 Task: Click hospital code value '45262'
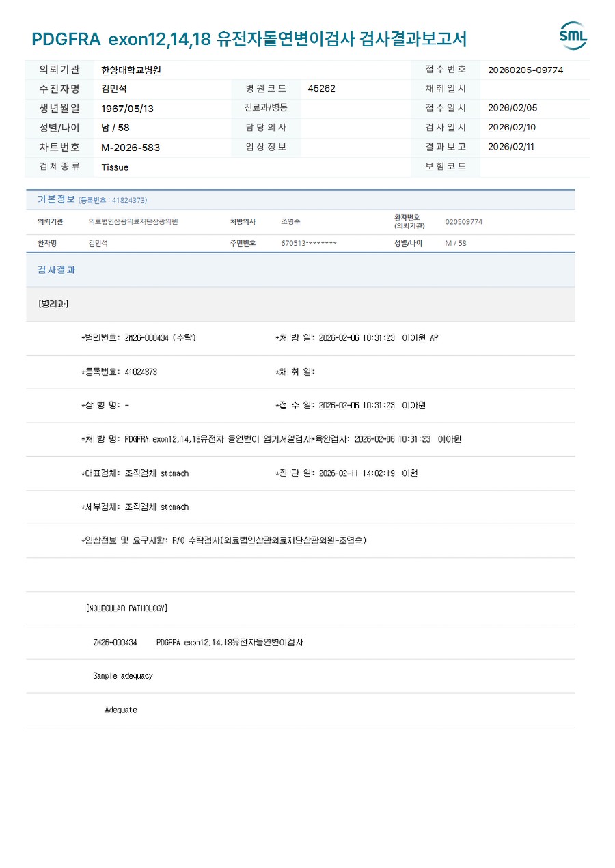tap(322, 89)
